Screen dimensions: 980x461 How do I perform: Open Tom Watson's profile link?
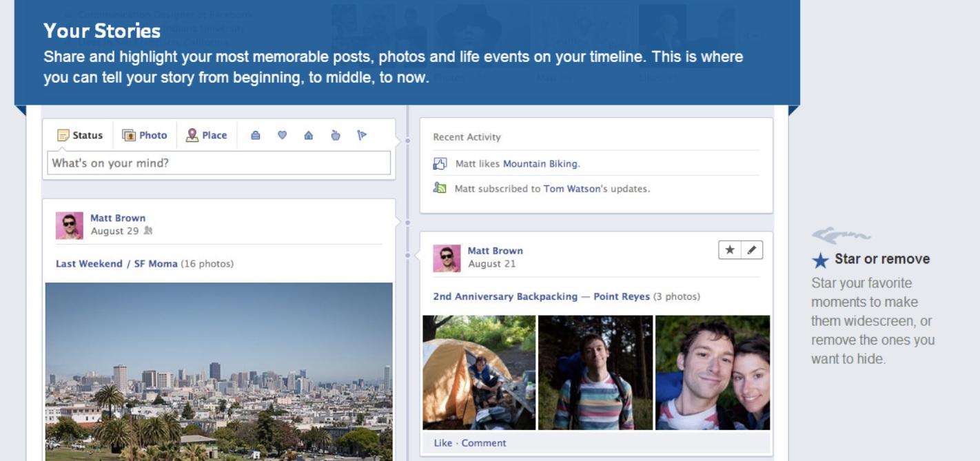click(572, 189)
